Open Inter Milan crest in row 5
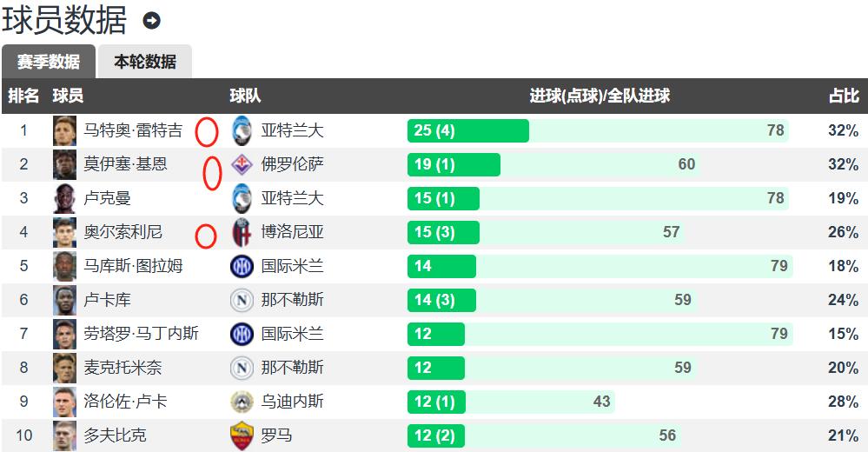 242,267
